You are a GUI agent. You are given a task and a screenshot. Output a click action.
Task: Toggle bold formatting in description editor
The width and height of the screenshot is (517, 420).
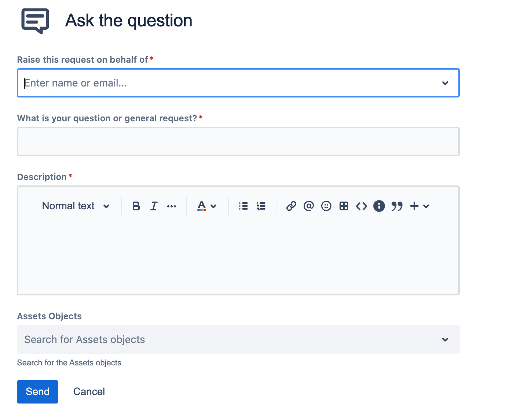tap(136, 206)
